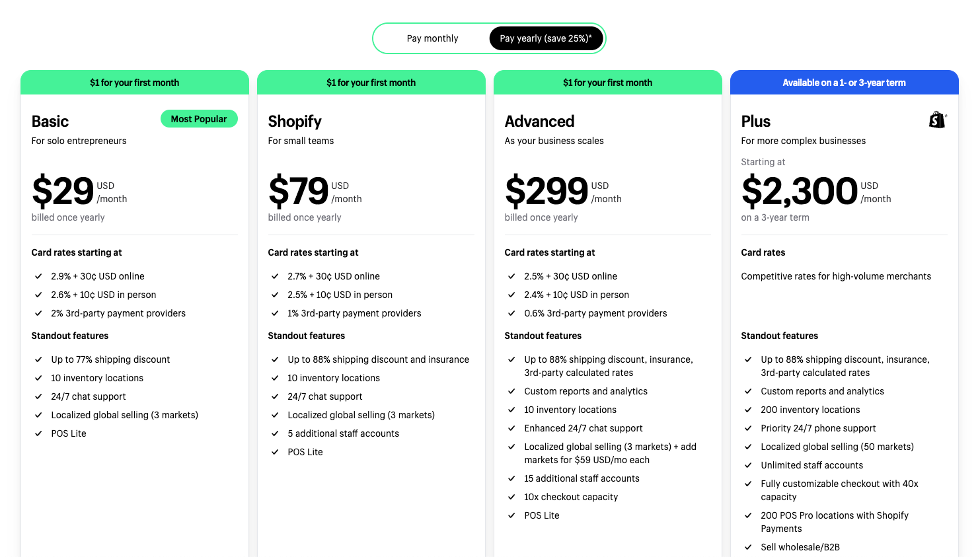Click checkmark beside Unlimited staff accounts
980x557 pixels.
coord(748,465)
